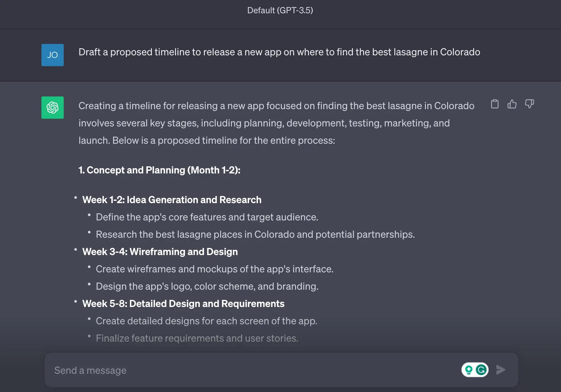This screenshot has height=392, width=561.
Task: Open the Grammarly lightbulb suggestions icon
Action: (469, 370)
